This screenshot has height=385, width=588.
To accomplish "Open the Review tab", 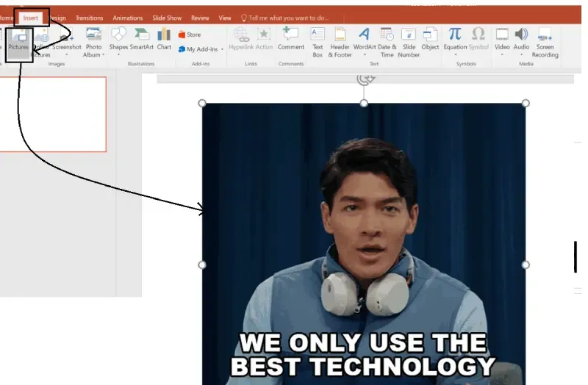I will [200, 18].
